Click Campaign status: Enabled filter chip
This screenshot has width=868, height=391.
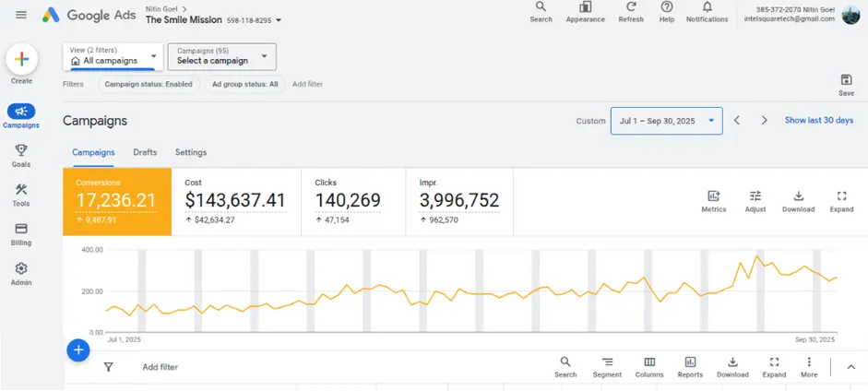tap(149, 84)
